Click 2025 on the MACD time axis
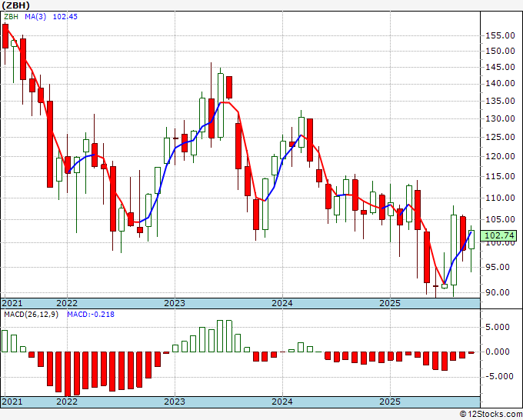This screenshot has width=523, height=420. point(390,402)
